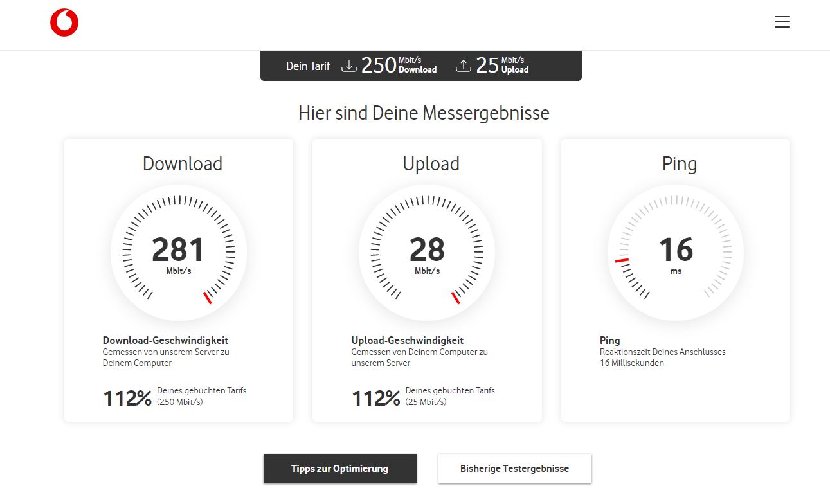The height and width of the screenshot is (504, 830).
Task: Open the hamburger navigation menu
Action: [x=782, y=22]
